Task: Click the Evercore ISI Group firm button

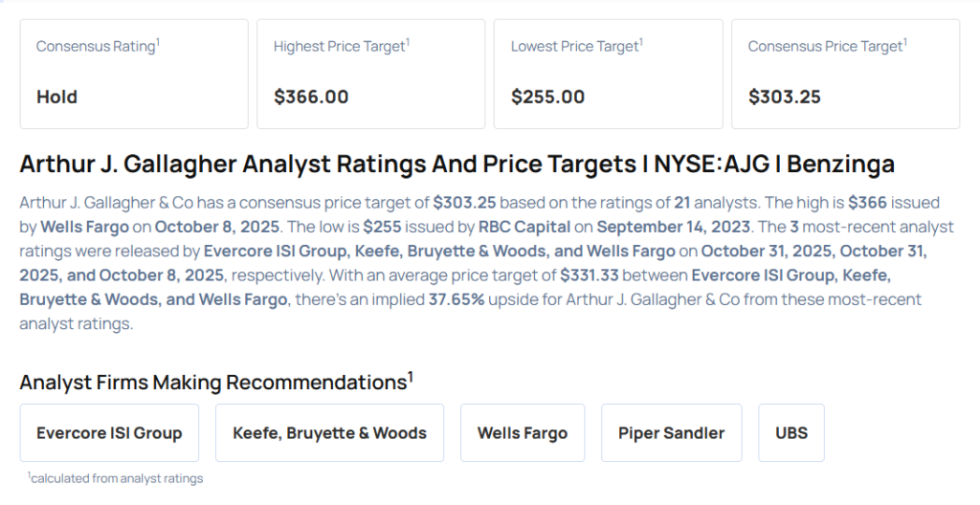Action: pyautogui.click(x=109, y=432)
